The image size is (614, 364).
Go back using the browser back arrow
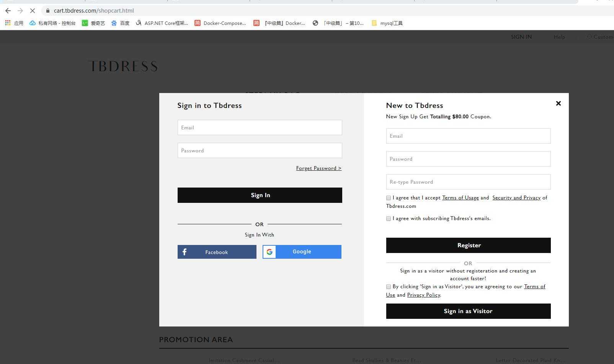click(x=8, y=11)
